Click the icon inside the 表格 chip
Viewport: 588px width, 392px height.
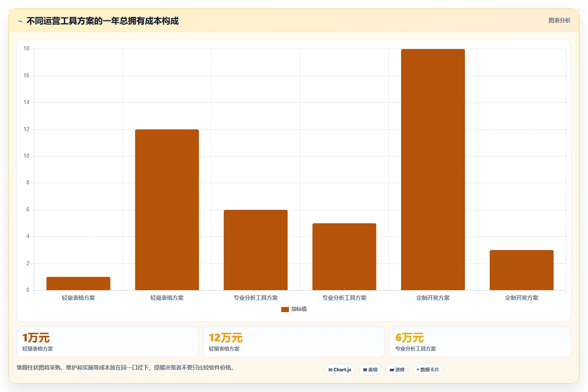(365, 370)
